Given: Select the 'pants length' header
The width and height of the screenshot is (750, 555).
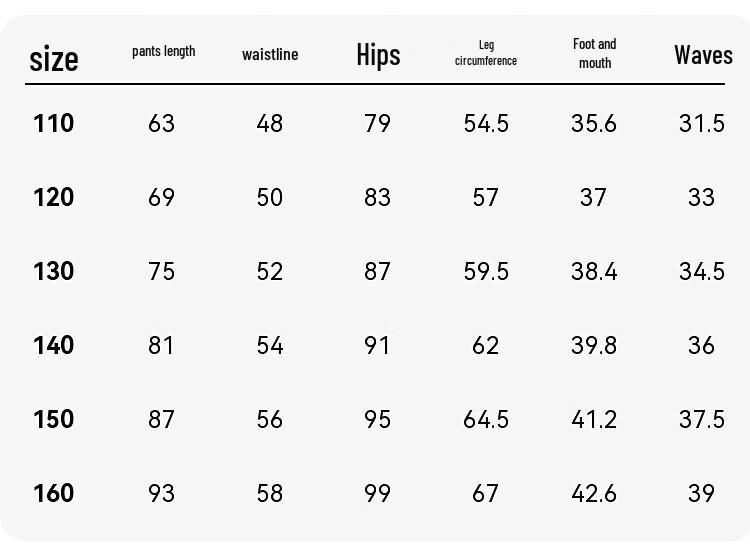Looking at the screenshot, I should click(x=164, y=51).
